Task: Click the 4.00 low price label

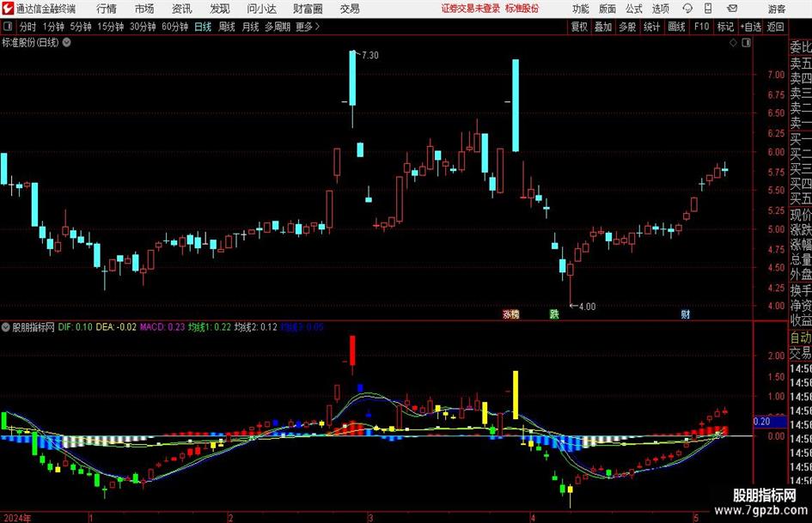Action: (587, 307)
